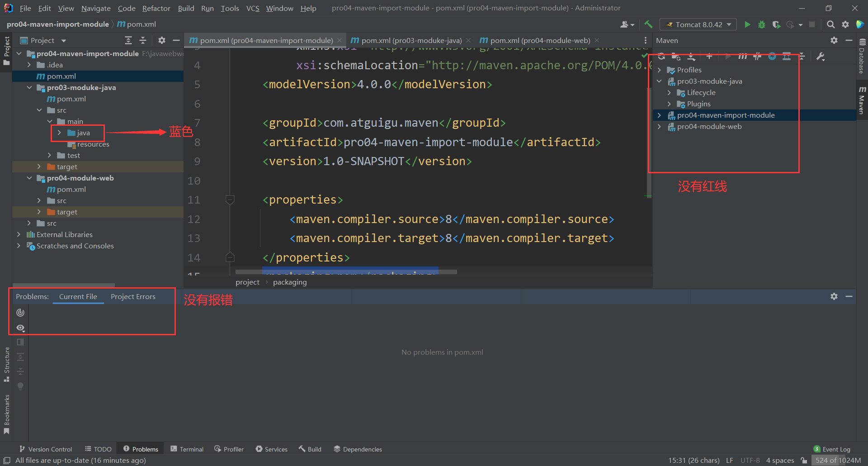Open the Code With Me user dropdown
Image resolution: width=868 pixels, height=466 pixels.
point(627,24)
